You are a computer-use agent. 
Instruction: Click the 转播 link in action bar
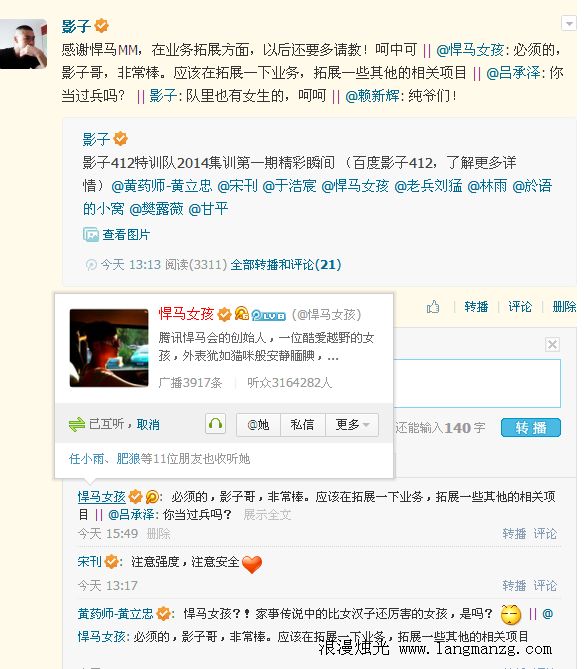476,306
